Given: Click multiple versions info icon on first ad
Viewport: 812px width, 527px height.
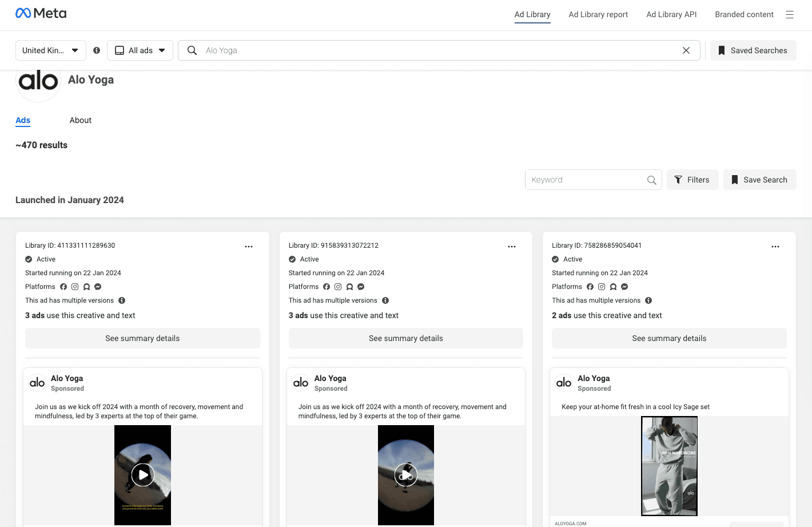Looking at the screenshot, I should click(x=122, y=300).
